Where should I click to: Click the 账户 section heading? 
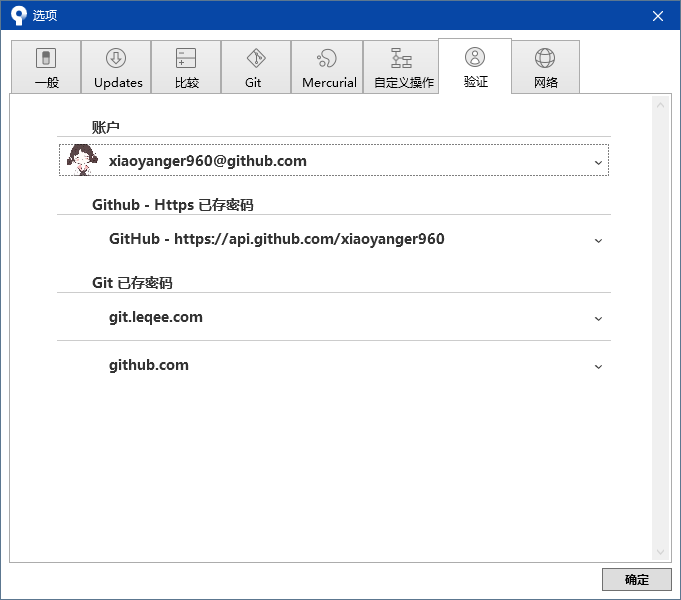tap(106, 127)
